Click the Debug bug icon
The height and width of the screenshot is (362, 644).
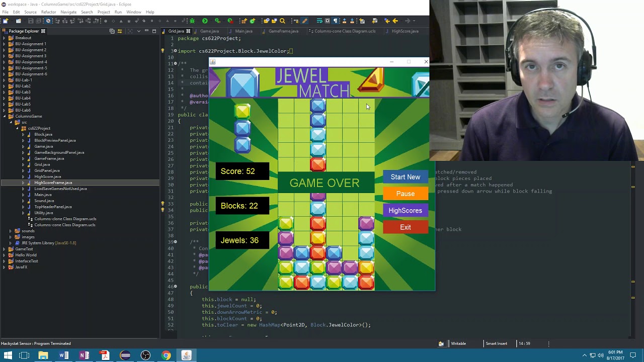pyautogui.click(x=192, y=21)
